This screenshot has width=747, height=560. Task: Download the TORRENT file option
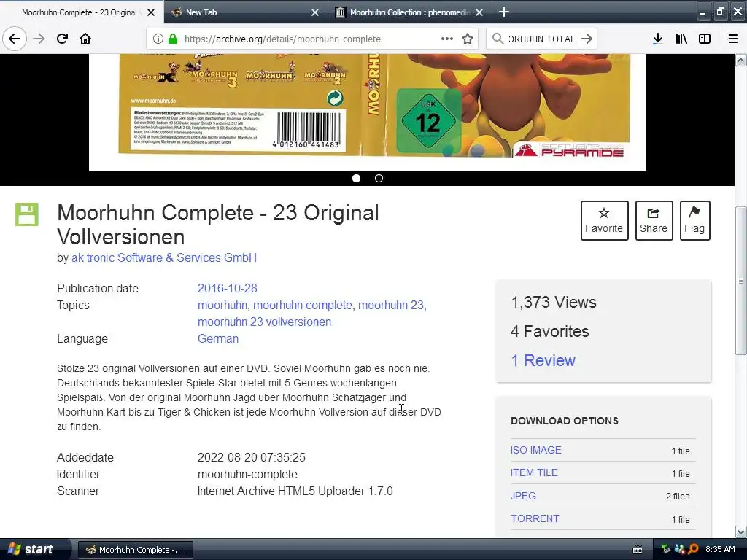click(x=535, y=518)
